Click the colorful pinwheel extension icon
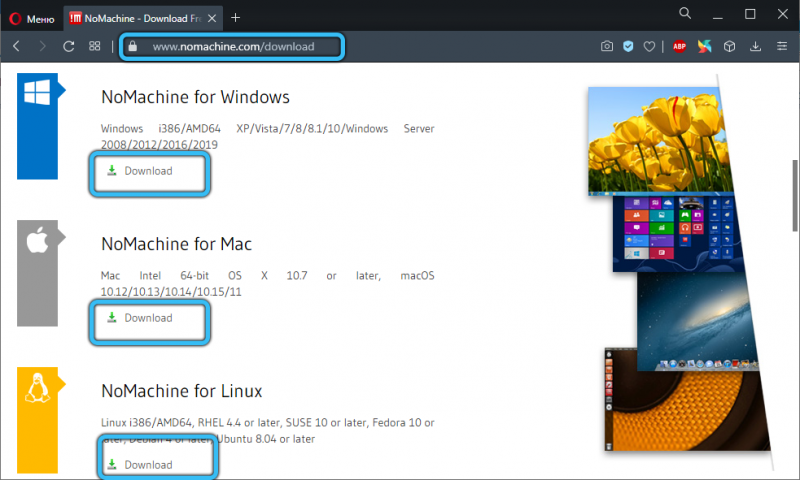Viewport: 800px width, 480px height. click(704, 46)
